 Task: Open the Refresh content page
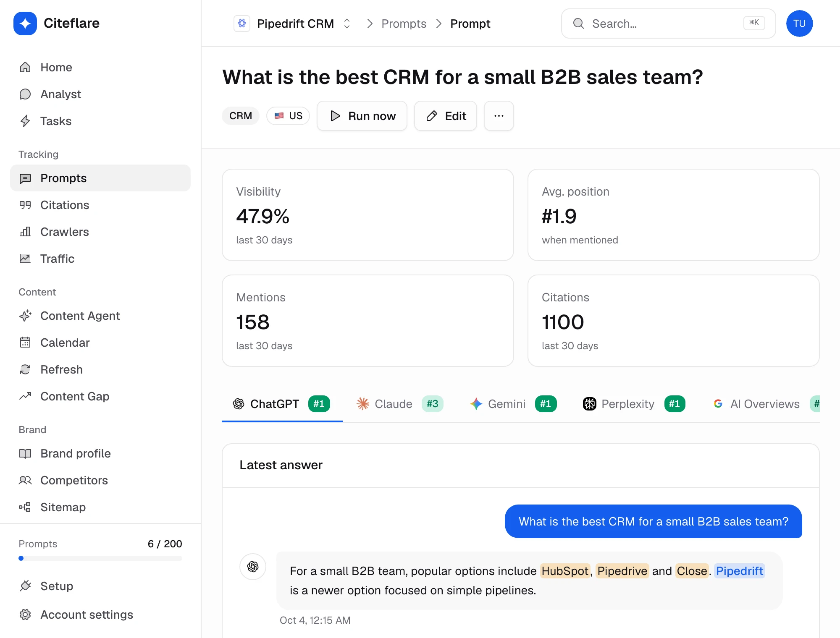click(x=100, y=369)
